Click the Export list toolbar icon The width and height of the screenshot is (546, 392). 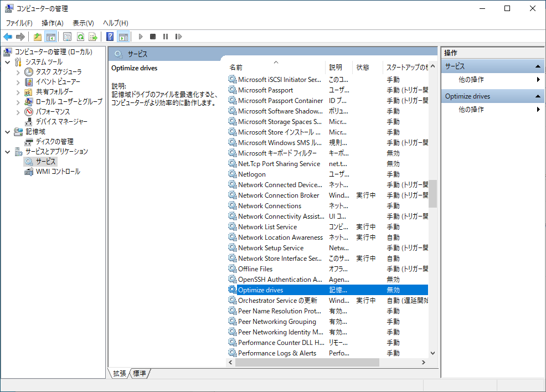(93, 37)
